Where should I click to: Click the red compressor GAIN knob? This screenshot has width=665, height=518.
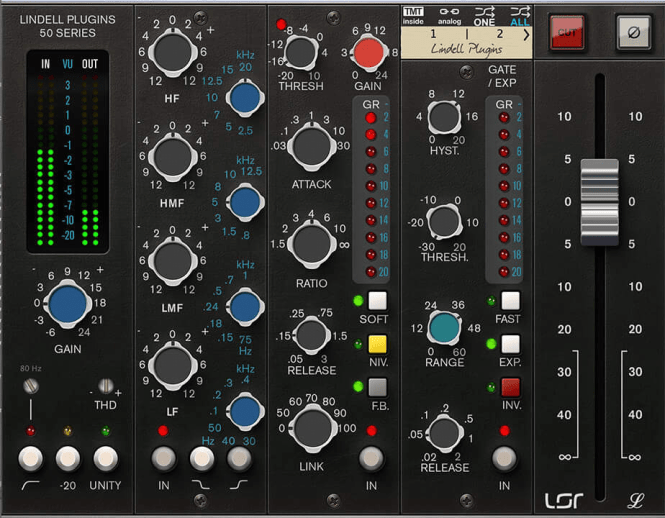(369, 52)
